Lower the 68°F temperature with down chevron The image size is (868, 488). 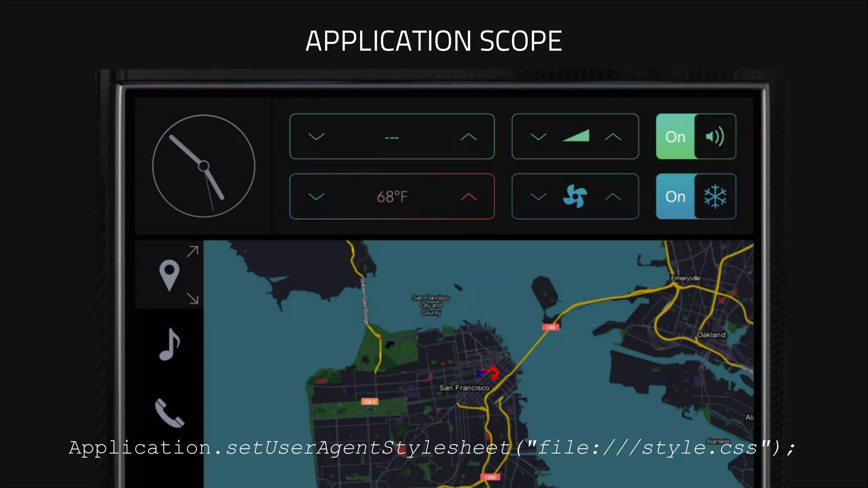316,197
